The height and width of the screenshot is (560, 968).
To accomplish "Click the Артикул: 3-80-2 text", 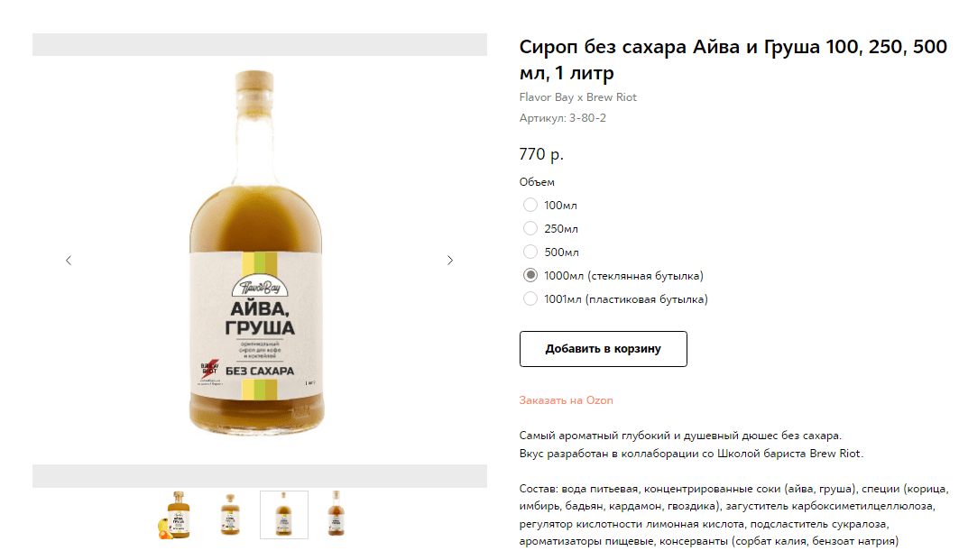I will pyautogui.click(x=562, y=118).
